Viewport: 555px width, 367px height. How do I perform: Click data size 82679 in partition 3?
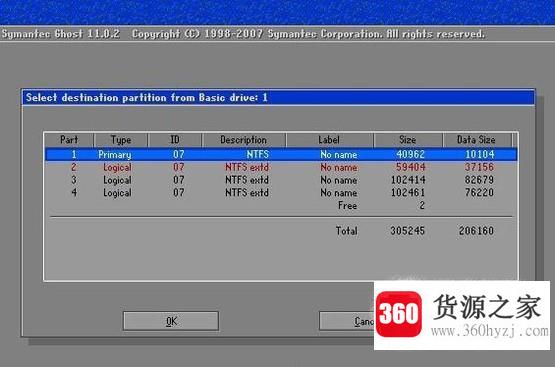coord(479,180)
